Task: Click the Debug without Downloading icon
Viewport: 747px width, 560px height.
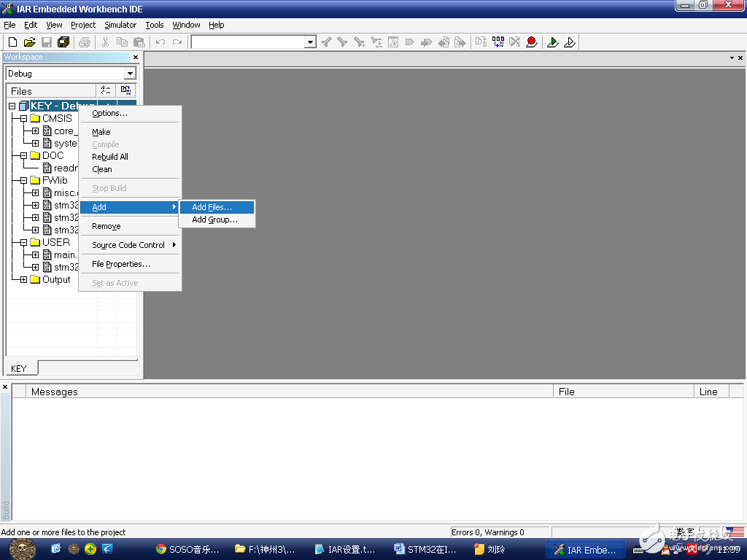Action: (x=570, y=42)
